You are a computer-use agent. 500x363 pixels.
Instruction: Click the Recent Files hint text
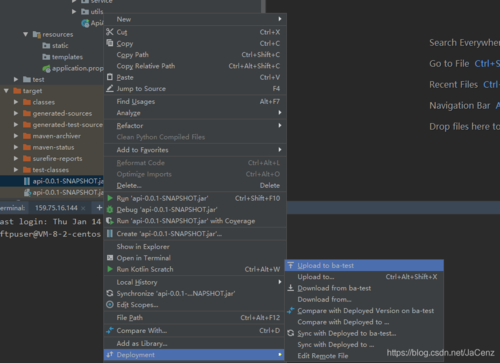453,85
